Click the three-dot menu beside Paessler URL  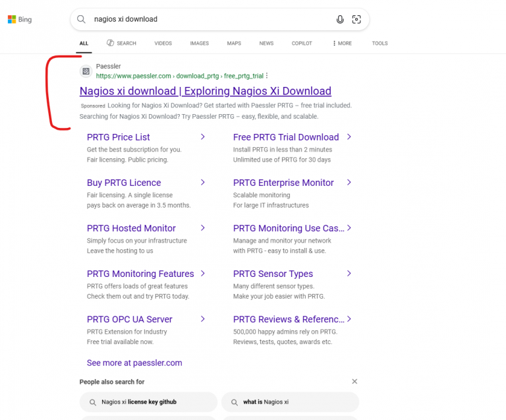(x=267, y=76)
